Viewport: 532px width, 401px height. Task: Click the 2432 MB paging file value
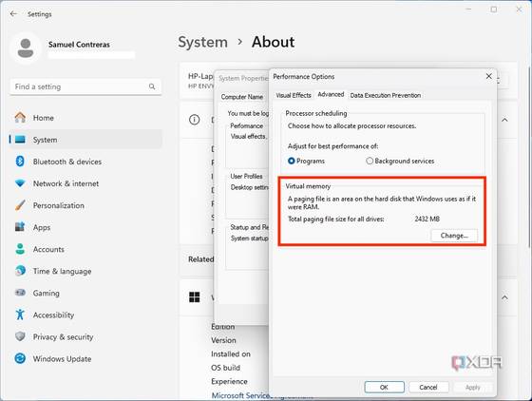click(x=427, y=219)
